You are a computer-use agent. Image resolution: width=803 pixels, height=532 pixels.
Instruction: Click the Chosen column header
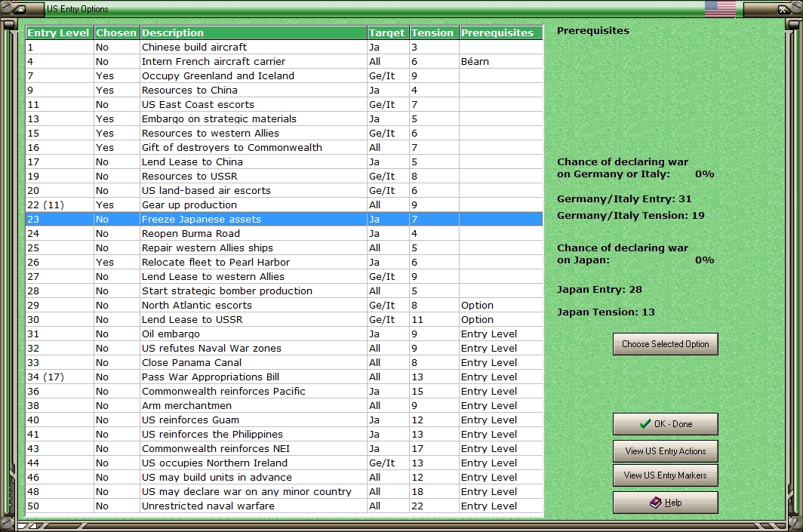coord(116,32)
